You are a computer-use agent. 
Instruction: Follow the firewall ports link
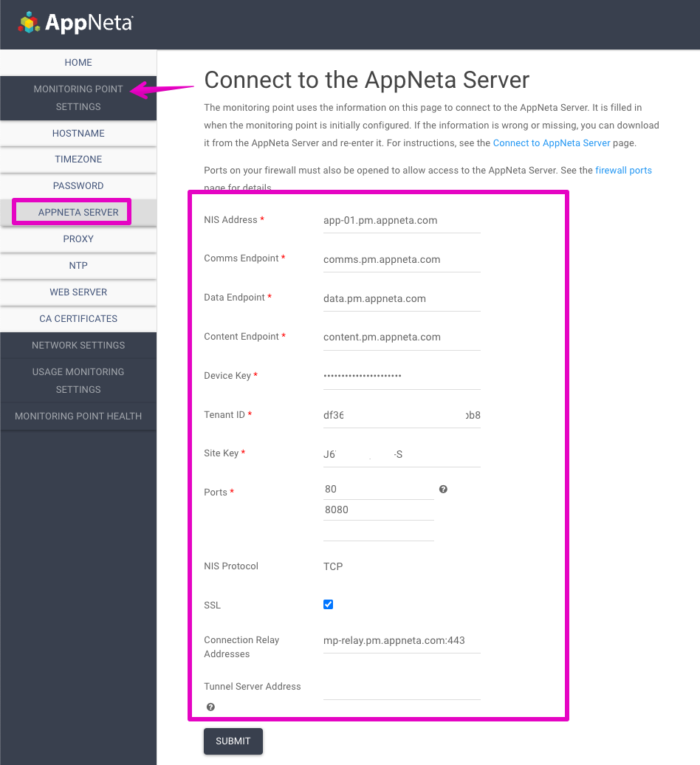point(624,171)
